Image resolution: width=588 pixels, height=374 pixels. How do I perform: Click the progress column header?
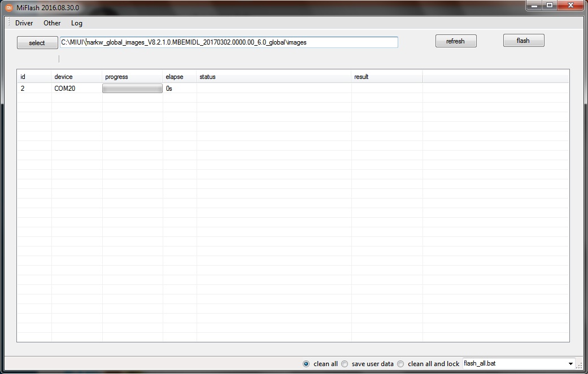tap(132, 77)
